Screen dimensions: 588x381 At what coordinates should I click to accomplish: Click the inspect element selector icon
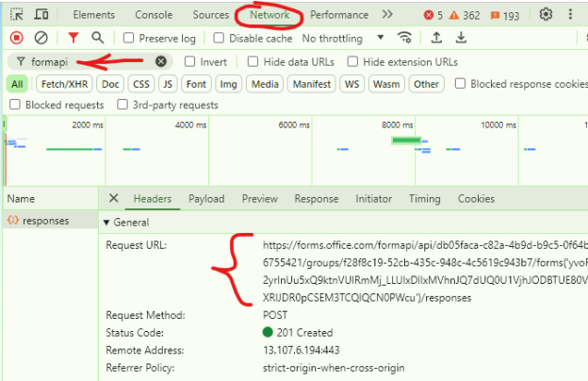17,15
